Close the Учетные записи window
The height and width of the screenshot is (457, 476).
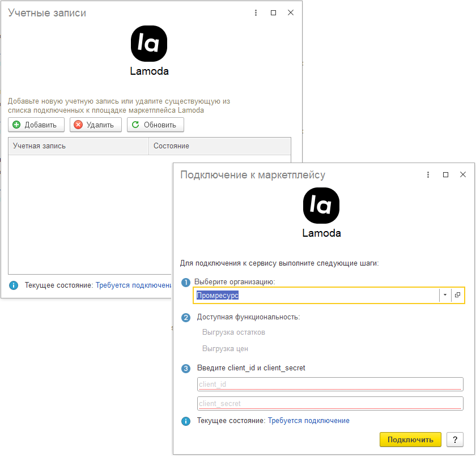click(291, 13)
